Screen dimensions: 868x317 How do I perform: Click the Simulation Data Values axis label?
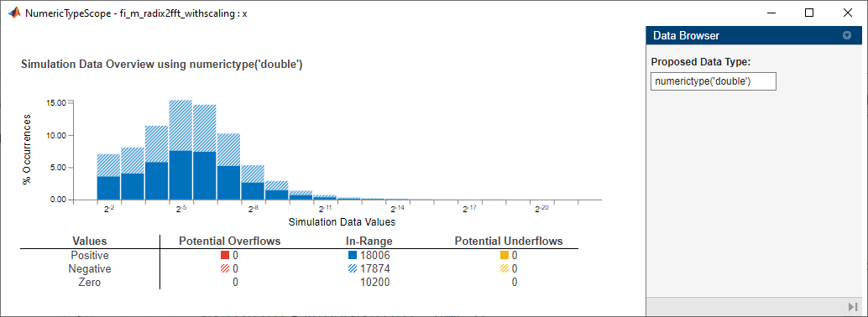coord(342,222)
